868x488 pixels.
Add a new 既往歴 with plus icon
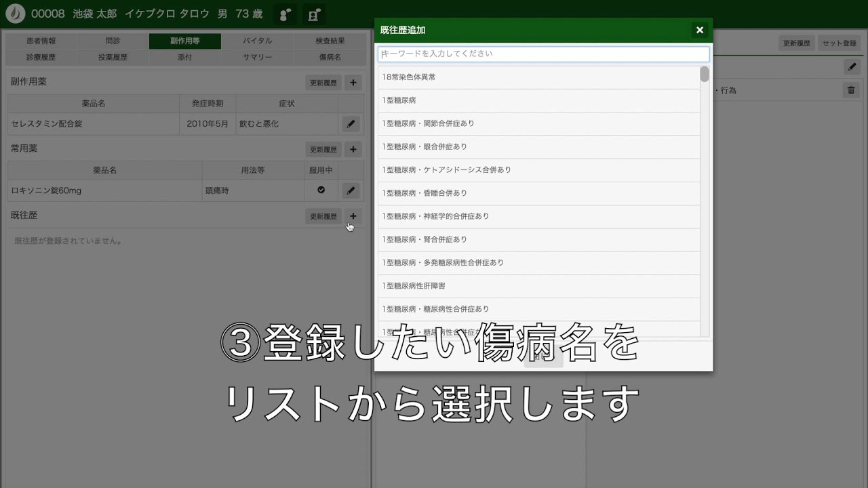click(353, 216)
